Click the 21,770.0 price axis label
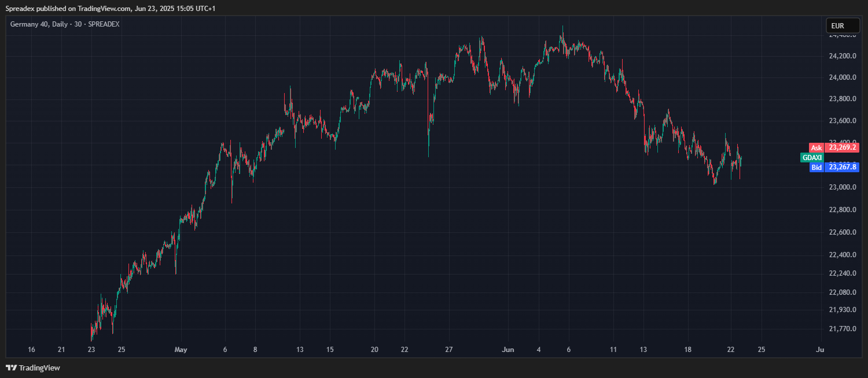Viewport: 868px width, 378px height. pyautogui.click(x=843, y=329)
